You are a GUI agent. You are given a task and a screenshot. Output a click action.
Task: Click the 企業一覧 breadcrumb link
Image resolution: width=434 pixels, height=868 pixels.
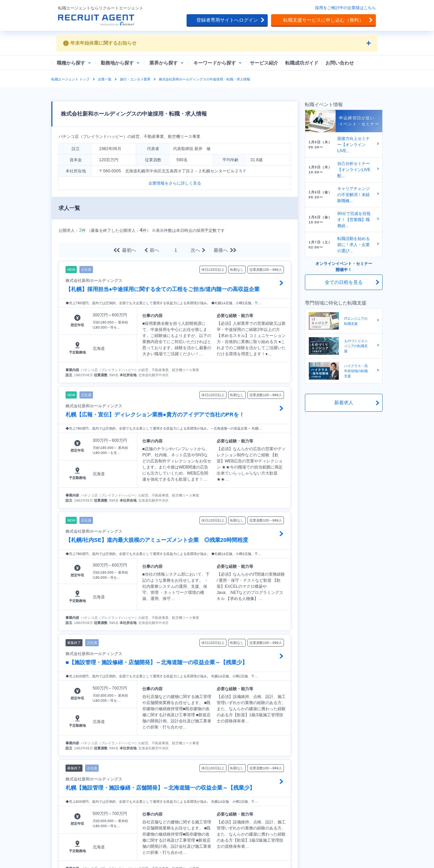coord(104,79)
